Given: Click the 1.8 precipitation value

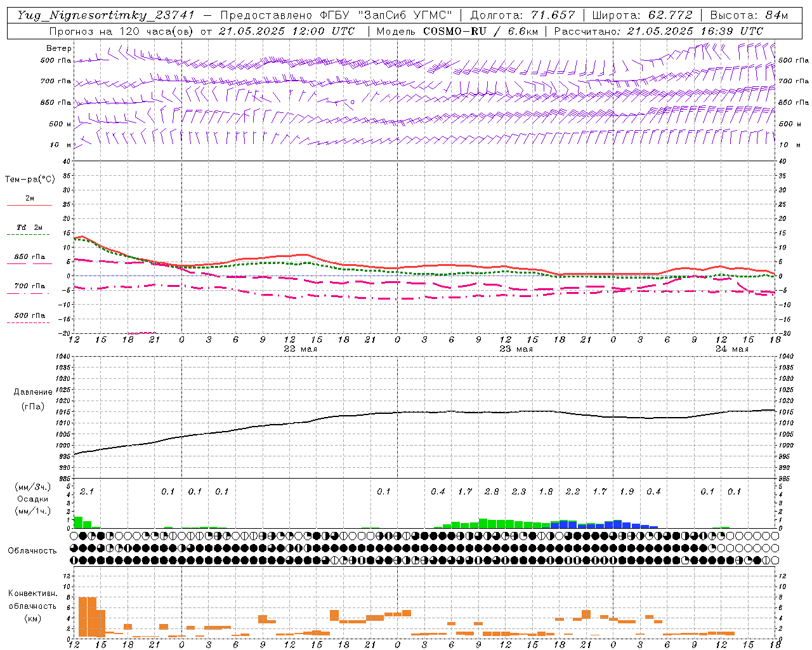Looking at the screenshot, I should click(546, 492).
